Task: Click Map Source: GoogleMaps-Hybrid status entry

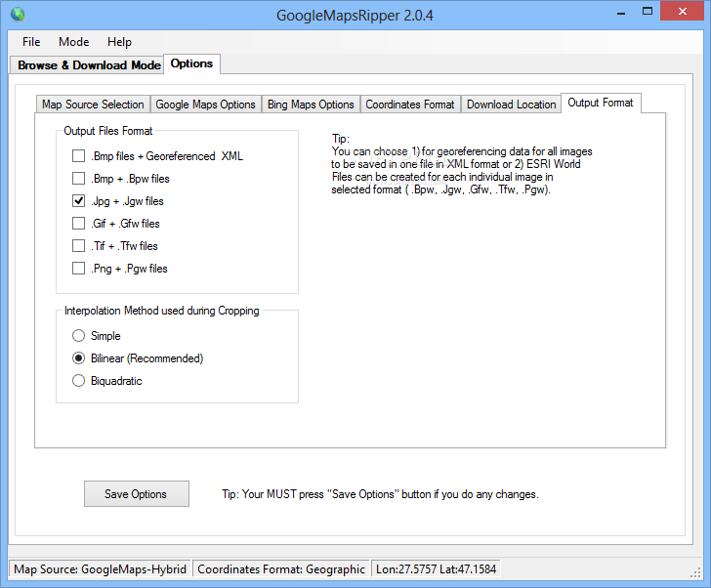Action: 100,569
